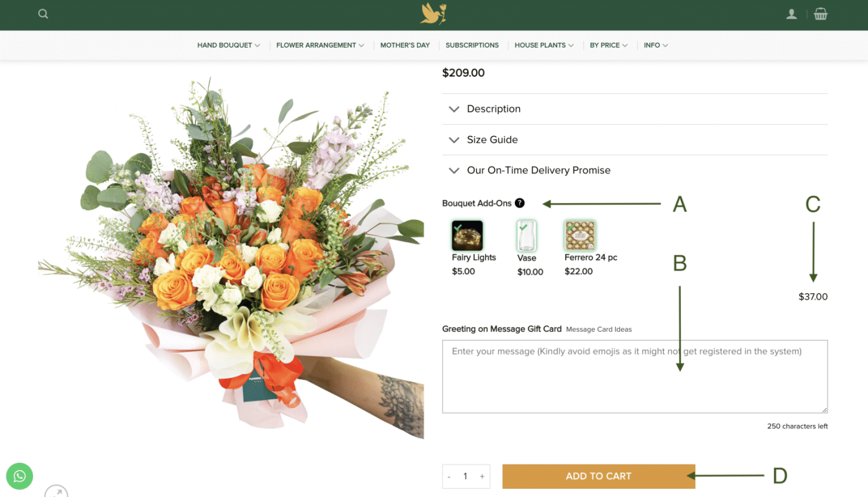The image size is (868, 497).
Task: Toggle the Ferrero 24 pc add-on
Action: 579,236
